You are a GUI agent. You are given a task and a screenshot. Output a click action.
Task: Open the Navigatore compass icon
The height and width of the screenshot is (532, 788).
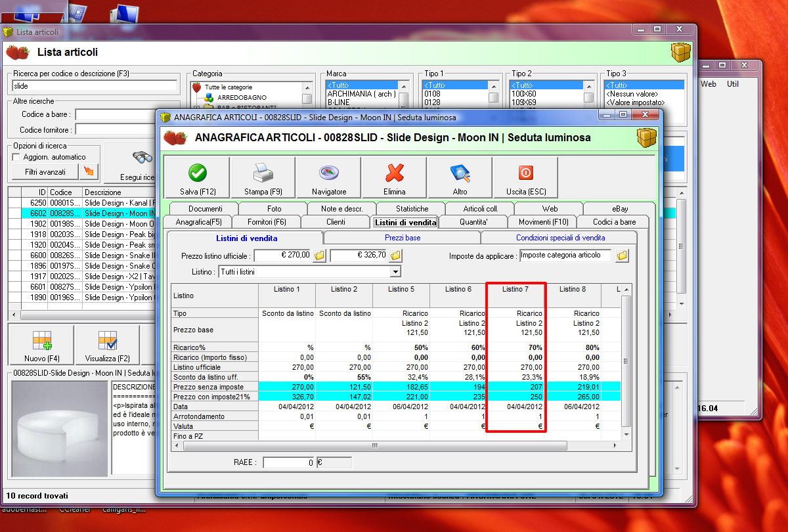[328, 173]
